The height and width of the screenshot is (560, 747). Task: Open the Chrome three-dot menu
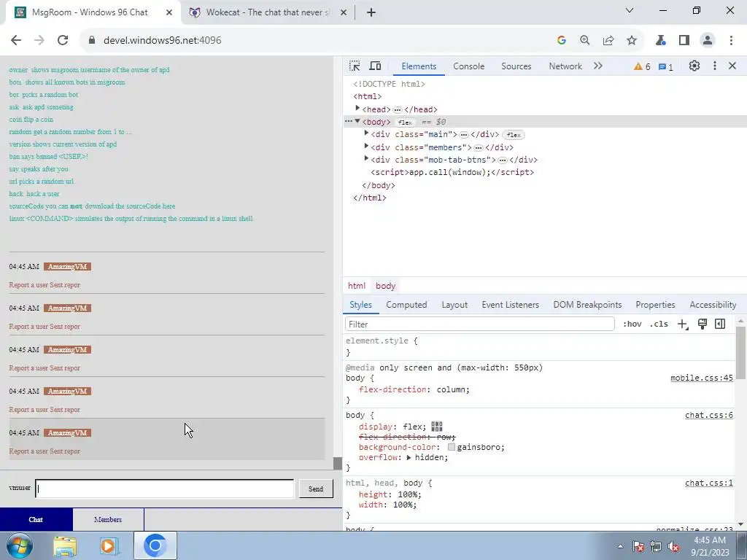[731, 41]
